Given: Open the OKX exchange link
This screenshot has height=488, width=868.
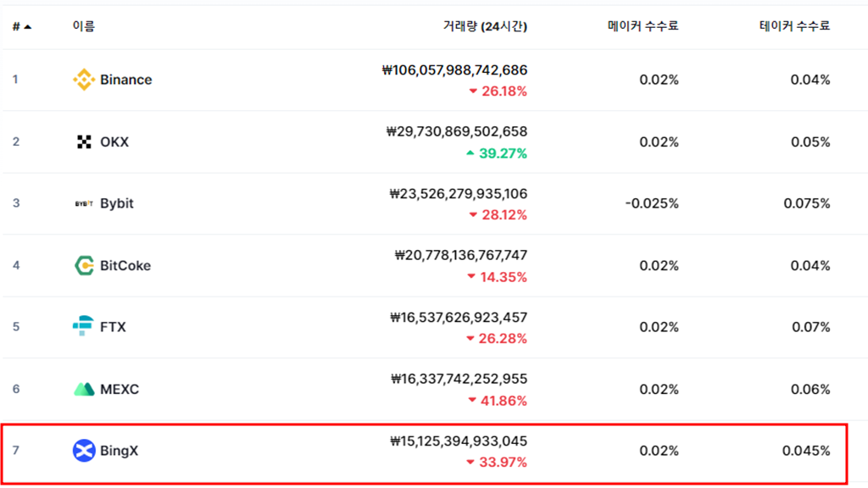Looking at the screenshot, I should point(114,142).
